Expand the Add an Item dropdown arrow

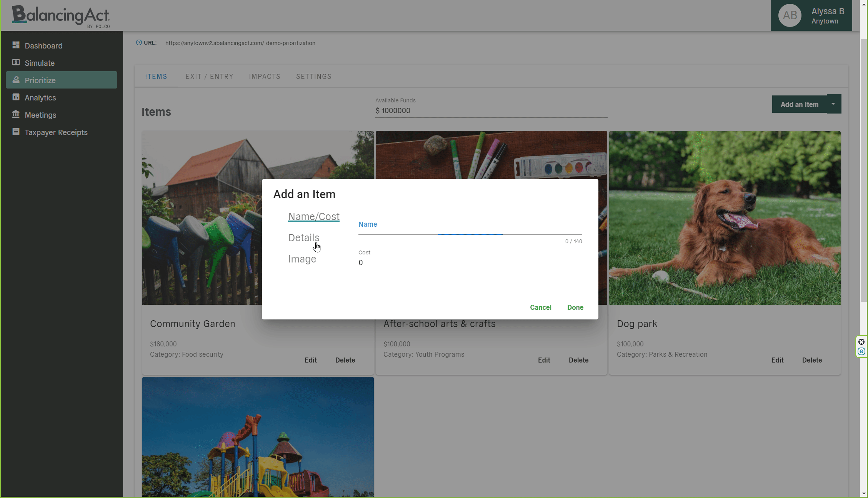point(833,104)
